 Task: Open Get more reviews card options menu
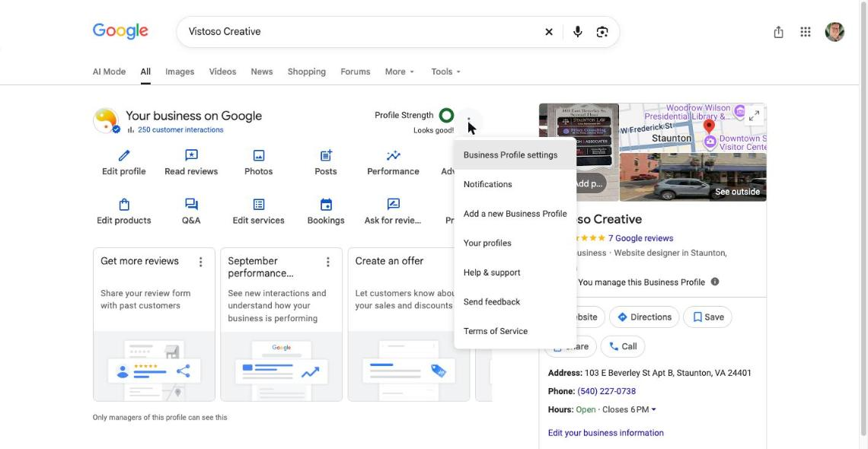click(200, 262)
